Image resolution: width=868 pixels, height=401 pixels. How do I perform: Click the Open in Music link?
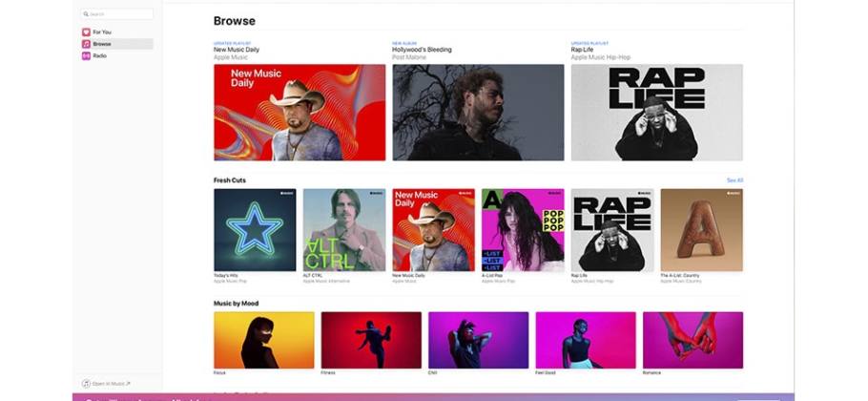[111, 383]
